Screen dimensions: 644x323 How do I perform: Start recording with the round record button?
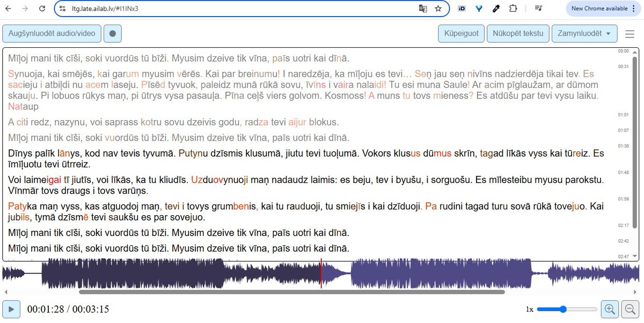pyautogui.click(x=112, y=33)
